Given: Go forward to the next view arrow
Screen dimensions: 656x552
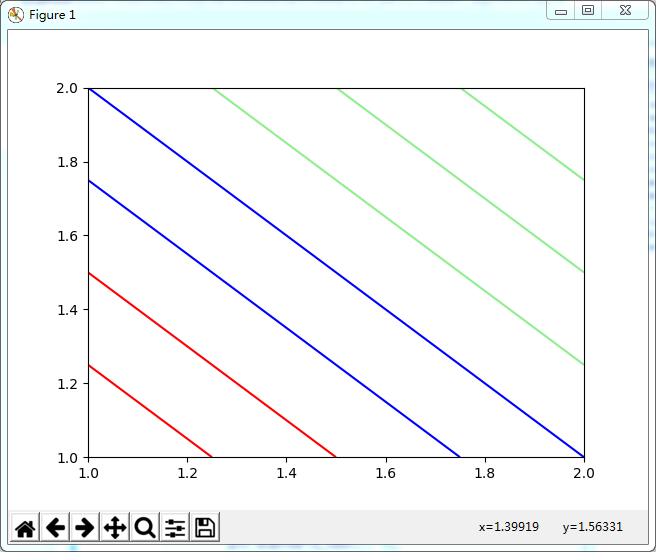Looking at the screenshot, I should pyautogui.click(x=85, y=527).
